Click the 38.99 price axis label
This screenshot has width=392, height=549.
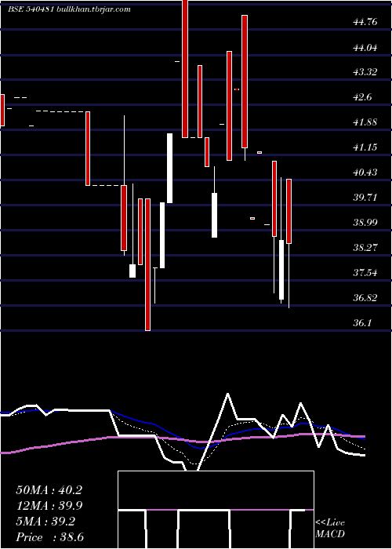(365, 223)
